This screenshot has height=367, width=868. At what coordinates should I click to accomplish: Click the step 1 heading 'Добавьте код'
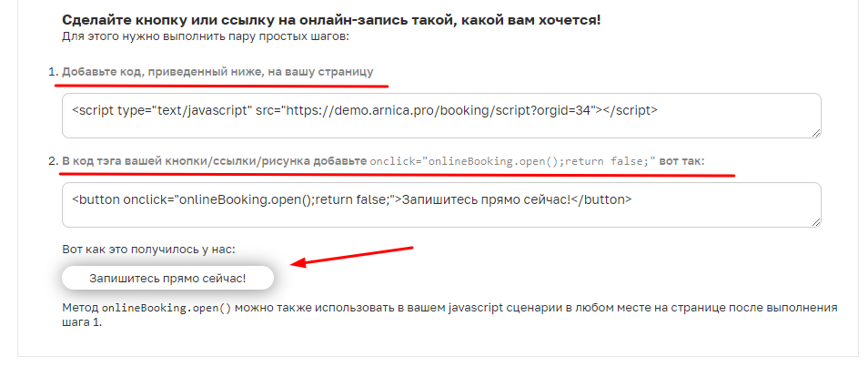[x=217, y=72]
